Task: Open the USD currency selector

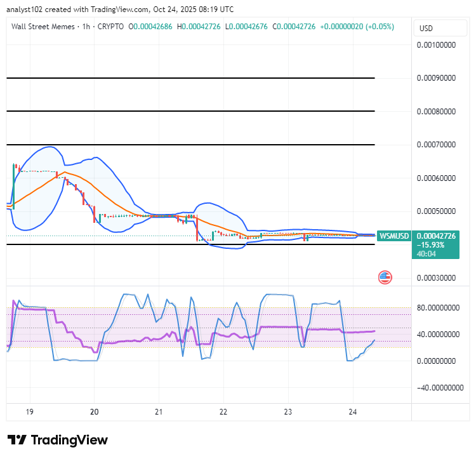Action: pyautogui.click(x=440, y=28)
